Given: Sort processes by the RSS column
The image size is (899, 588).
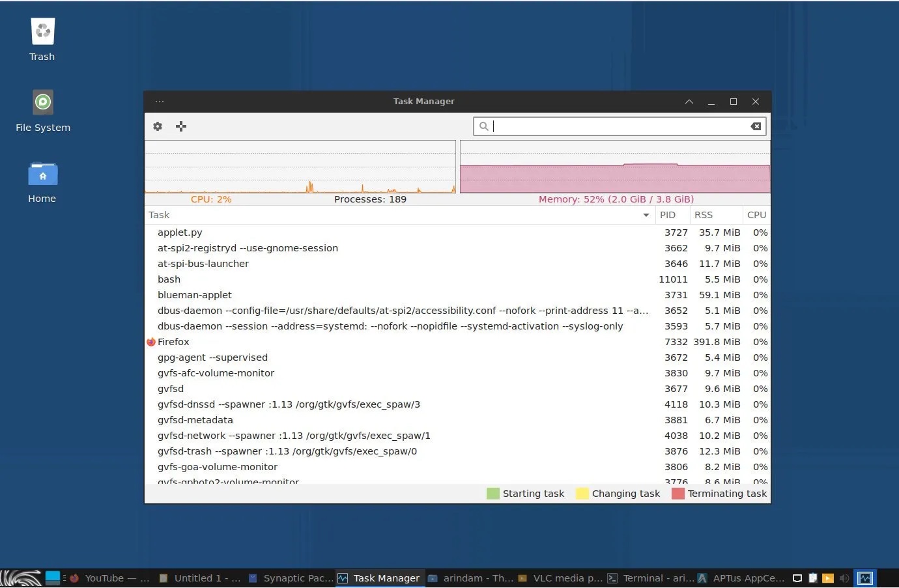Looking at the screenshot, I should (704, 214).
